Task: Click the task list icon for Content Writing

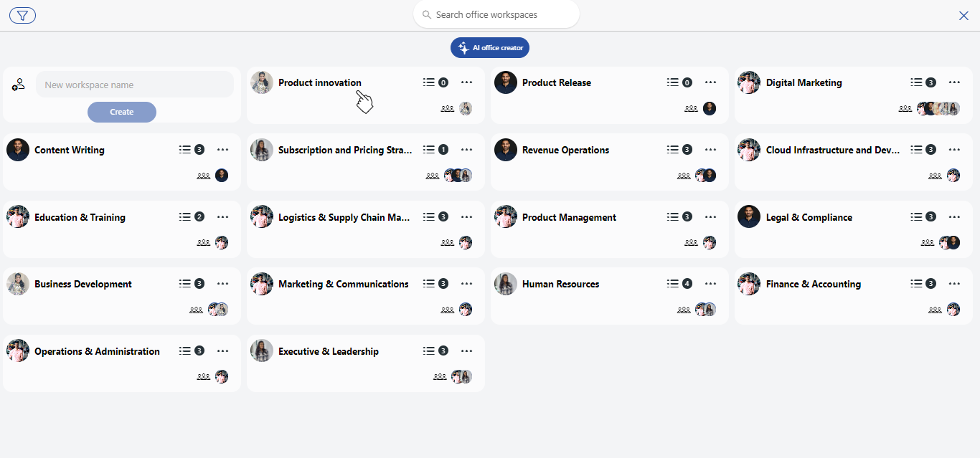Action: click(x=184, y=150)
